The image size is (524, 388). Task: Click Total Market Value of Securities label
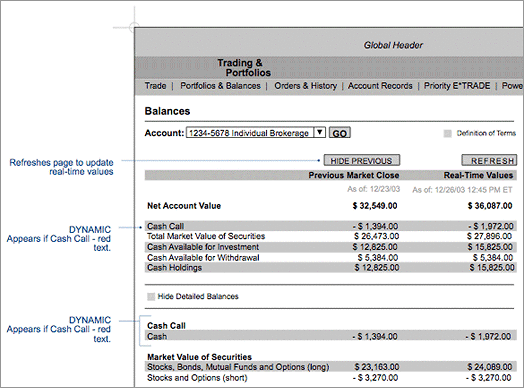pos(206,236)
